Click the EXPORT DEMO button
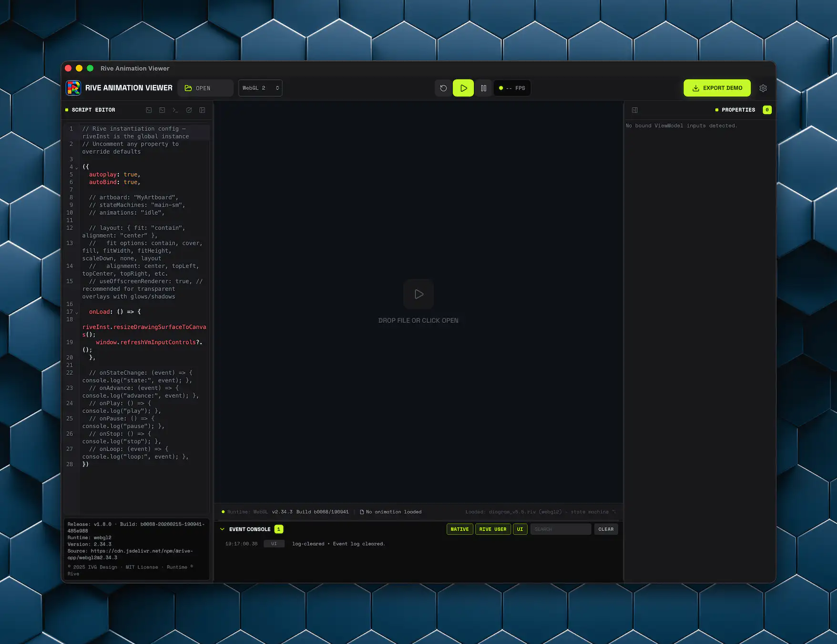 click(x=717, y=88)
